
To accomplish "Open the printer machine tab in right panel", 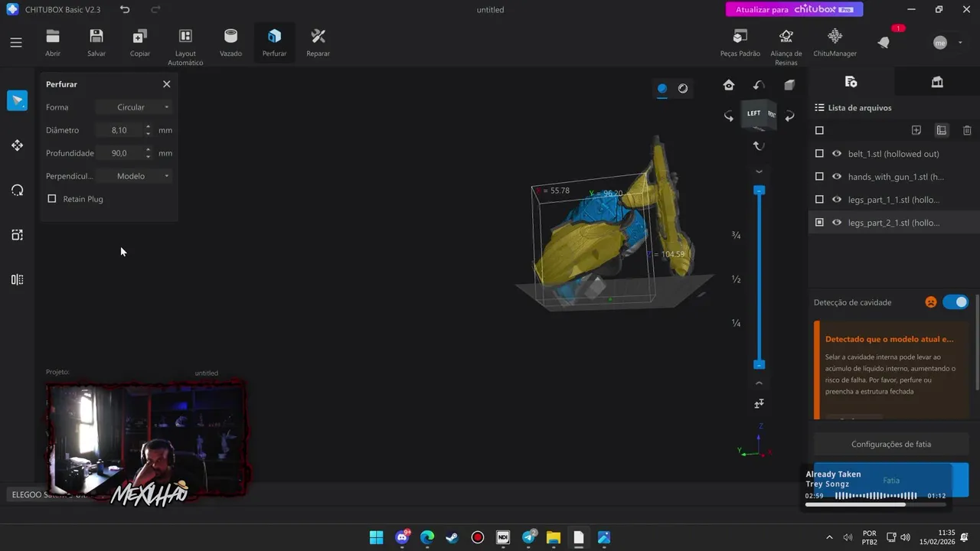I will pyautogui.click(x=937, y=82).
